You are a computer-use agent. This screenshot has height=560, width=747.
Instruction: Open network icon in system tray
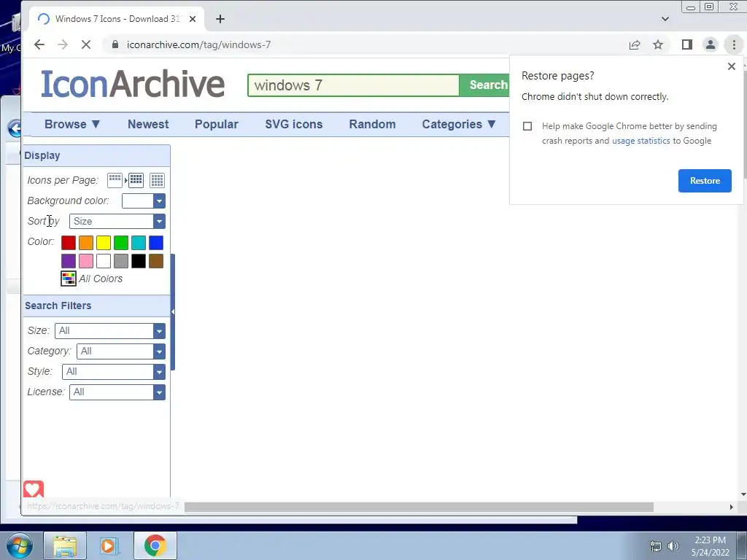click(656, 546)
